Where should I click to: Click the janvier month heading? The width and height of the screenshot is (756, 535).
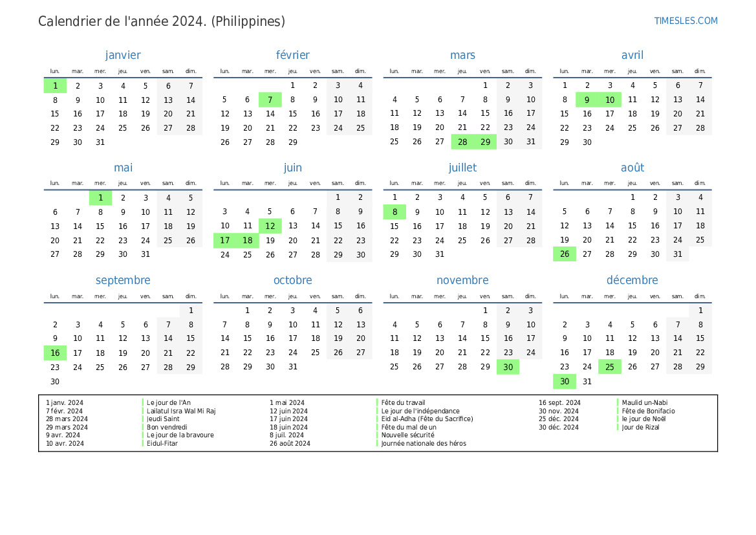click(x=123, y=56)
